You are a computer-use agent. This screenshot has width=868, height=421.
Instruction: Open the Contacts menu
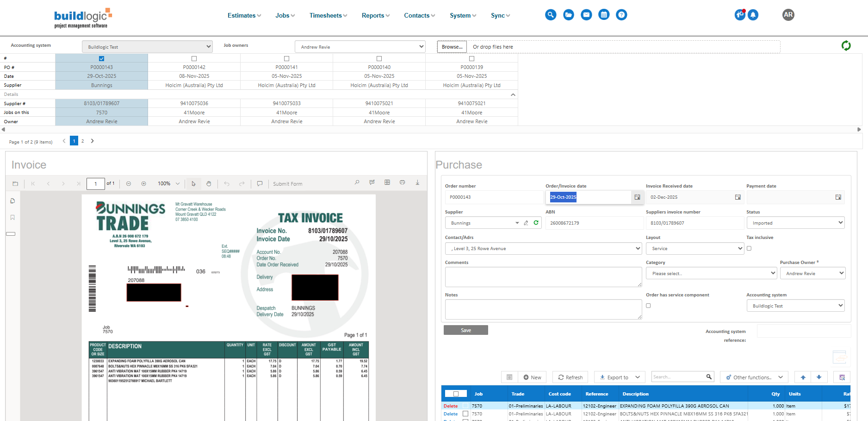point(420,15)
